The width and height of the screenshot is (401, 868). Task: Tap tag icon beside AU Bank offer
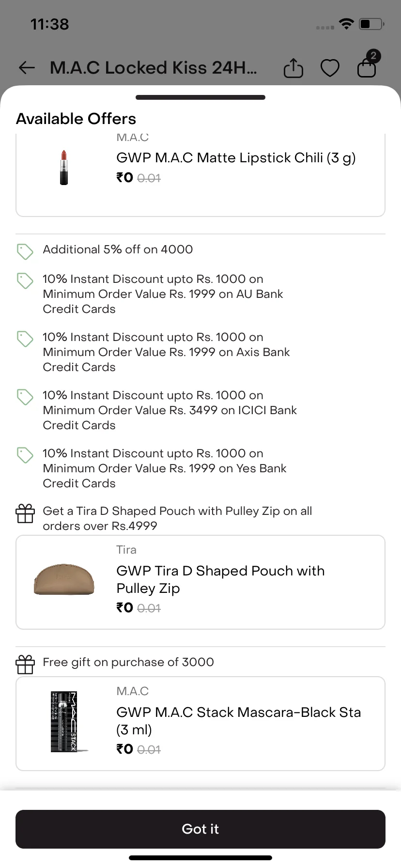(25, 280)
